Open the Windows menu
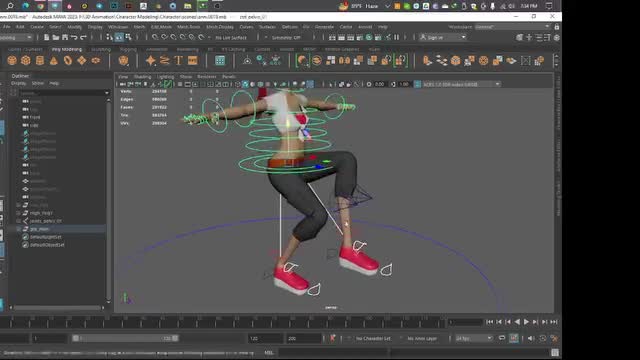The image size is (640, 360). click(x=118, y=27)
